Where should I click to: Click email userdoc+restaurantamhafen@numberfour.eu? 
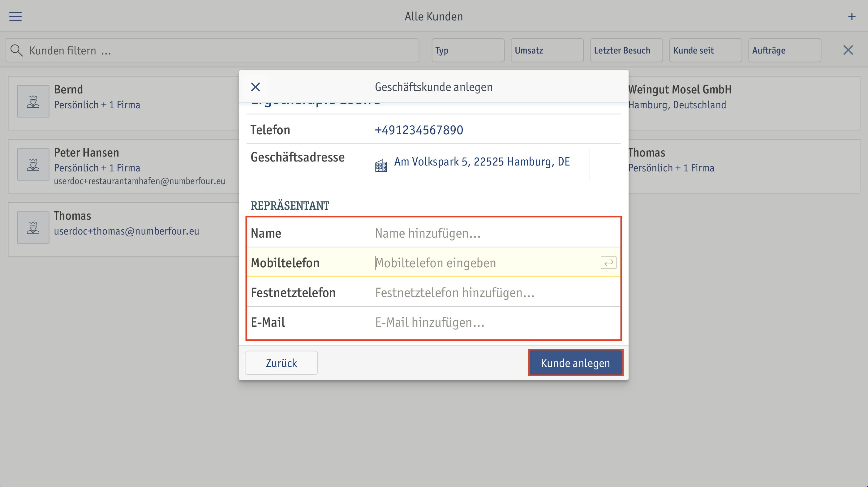[140, 181]
